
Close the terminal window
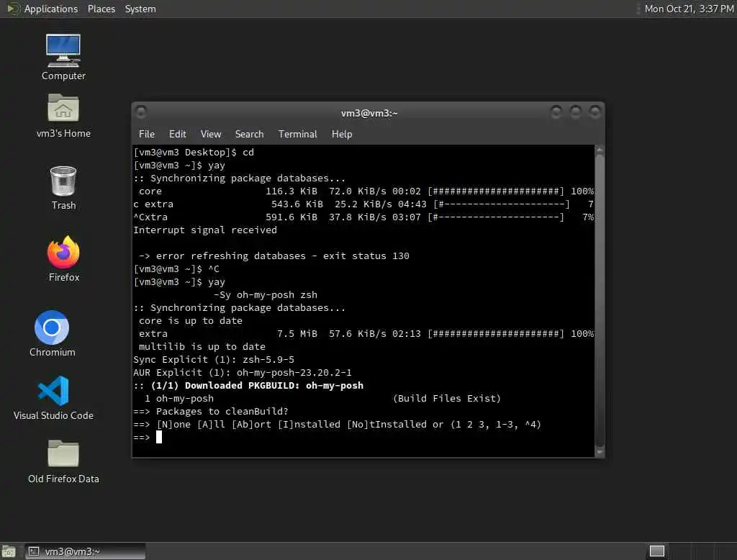pyautogui.click(x=595, y=112)
